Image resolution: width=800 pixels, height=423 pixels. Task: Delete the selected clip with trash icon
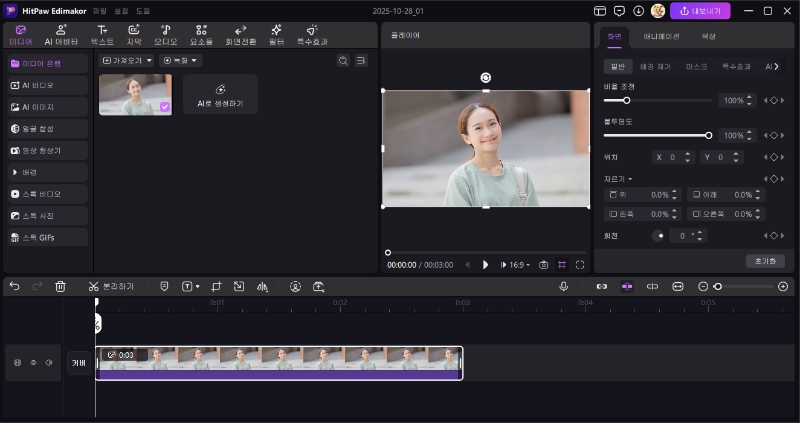pos(60,286)
